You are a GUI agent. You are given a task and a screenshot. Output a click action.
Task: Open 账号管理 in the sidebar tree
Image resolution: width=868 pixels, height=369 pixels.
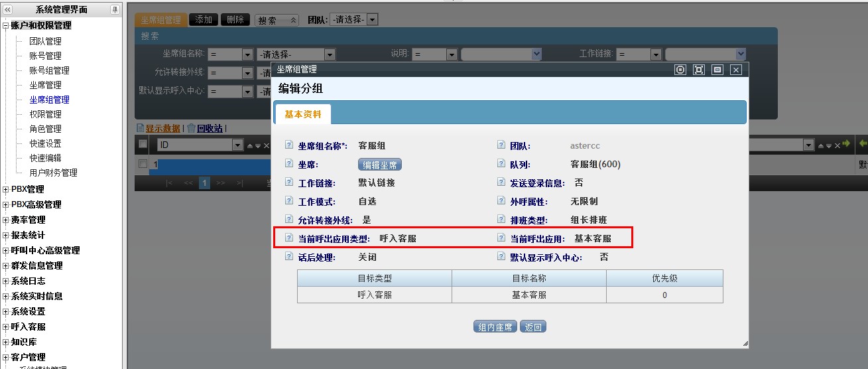click(45, 56)
